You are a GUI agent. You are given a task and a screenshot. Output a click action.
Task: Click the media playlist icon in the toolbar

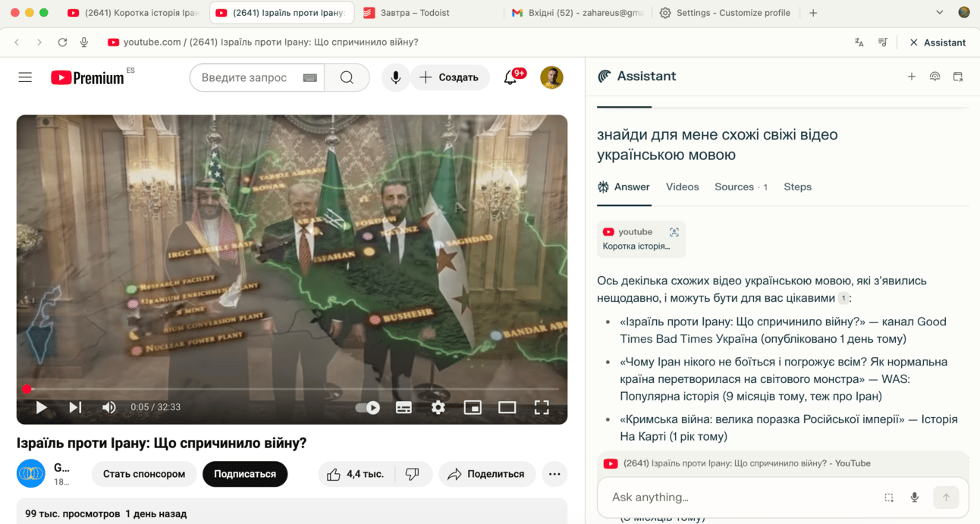(x=883, y=42)
